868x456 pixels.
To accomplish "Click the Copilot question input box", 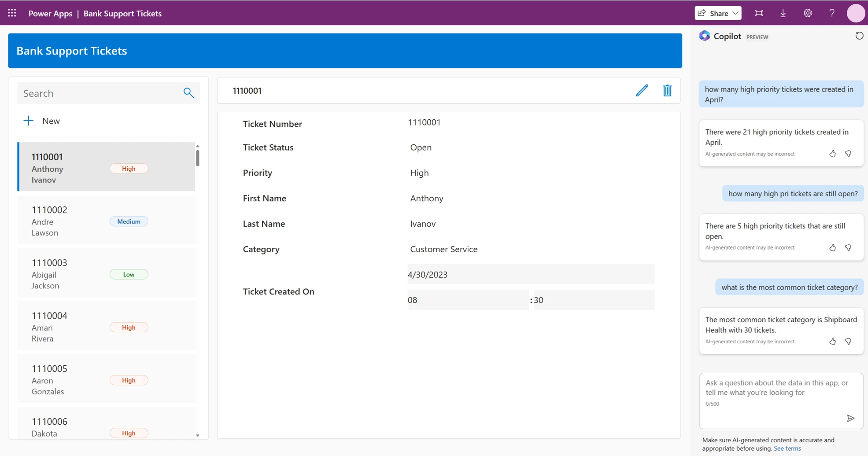I will [780, 392].
